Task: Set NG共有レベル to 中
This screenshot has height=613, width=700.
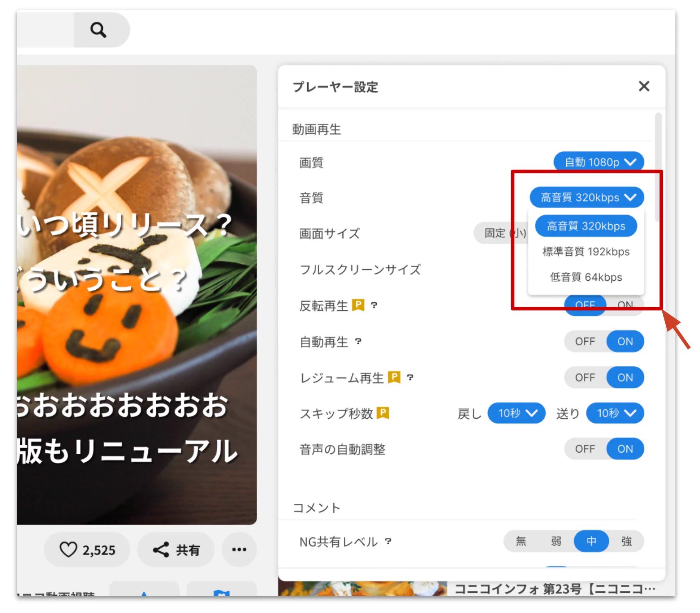Action: point(591,541)
